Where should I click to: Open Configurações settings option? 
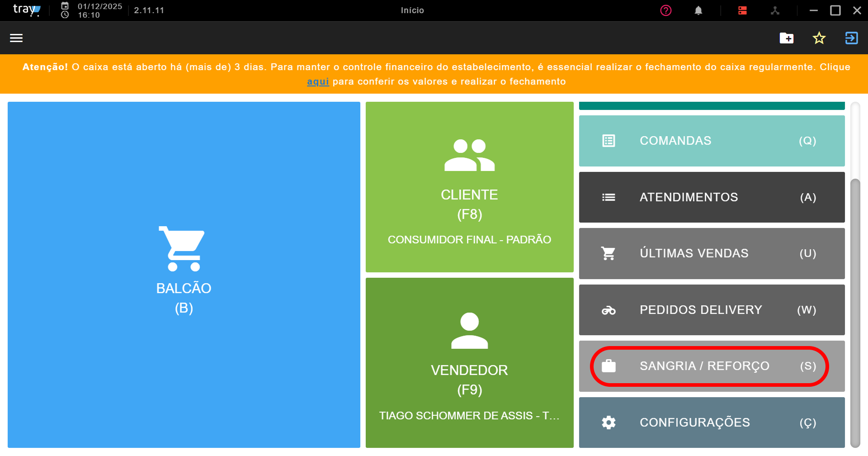(x=712, y=423)
